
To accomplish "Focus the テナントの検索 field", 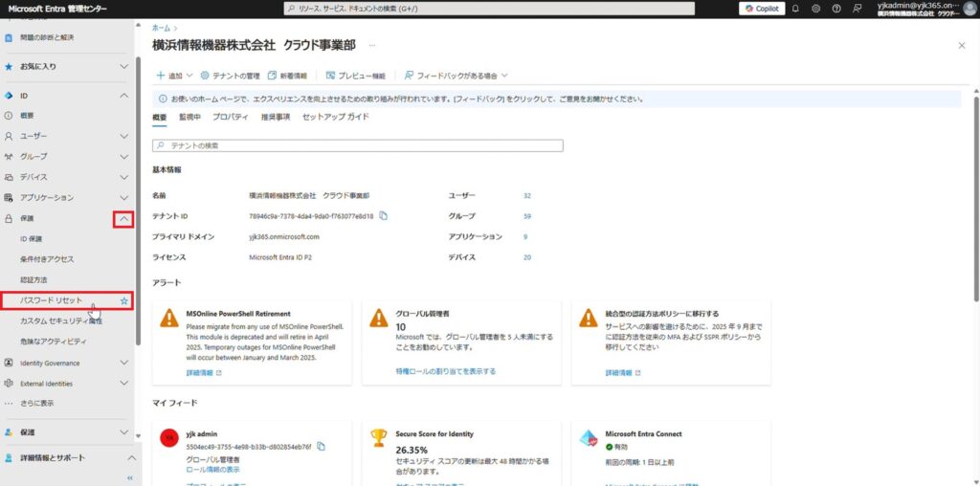I will pyautogui.click(x=358, y=144).
